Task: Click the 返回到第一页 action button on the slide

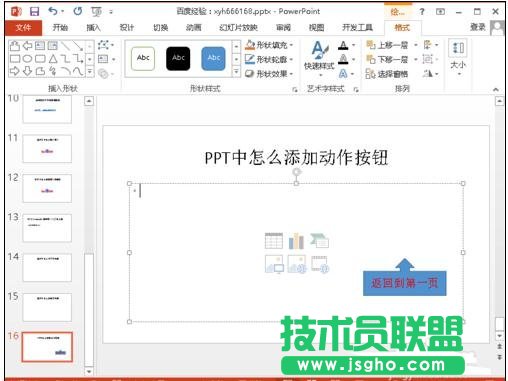Action: 405,283
